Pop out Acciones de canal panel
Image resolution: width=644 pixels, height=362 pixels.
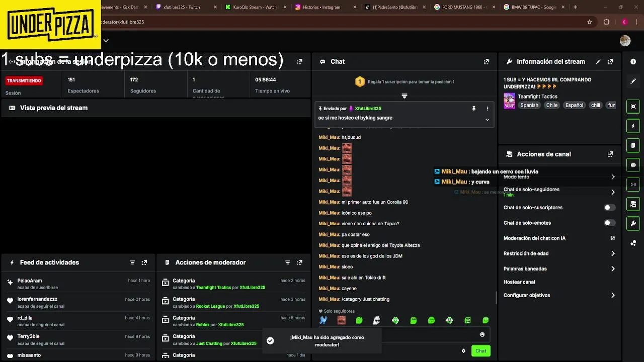coord(610,154)
